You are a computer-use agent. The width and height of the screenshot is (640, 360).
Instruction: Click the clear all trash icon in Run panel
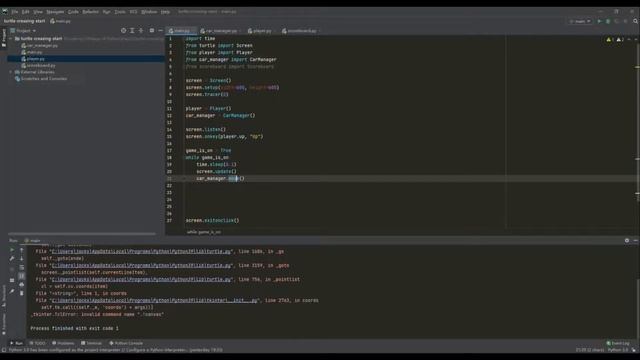pos(22,293)
